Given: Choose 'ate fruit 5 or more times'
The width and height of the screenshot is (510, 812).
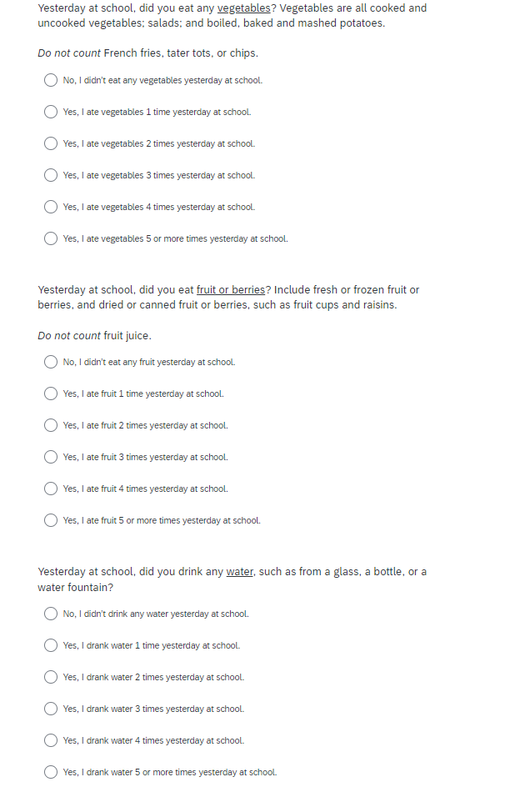Looking at the screenshot, I should click(51, 521).
